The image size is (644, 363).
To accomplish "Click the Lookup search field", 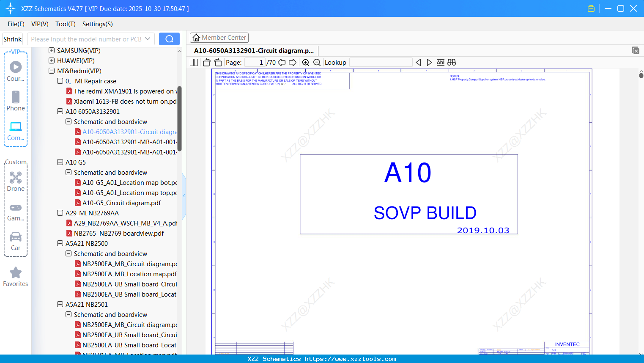I will point(381,63).
